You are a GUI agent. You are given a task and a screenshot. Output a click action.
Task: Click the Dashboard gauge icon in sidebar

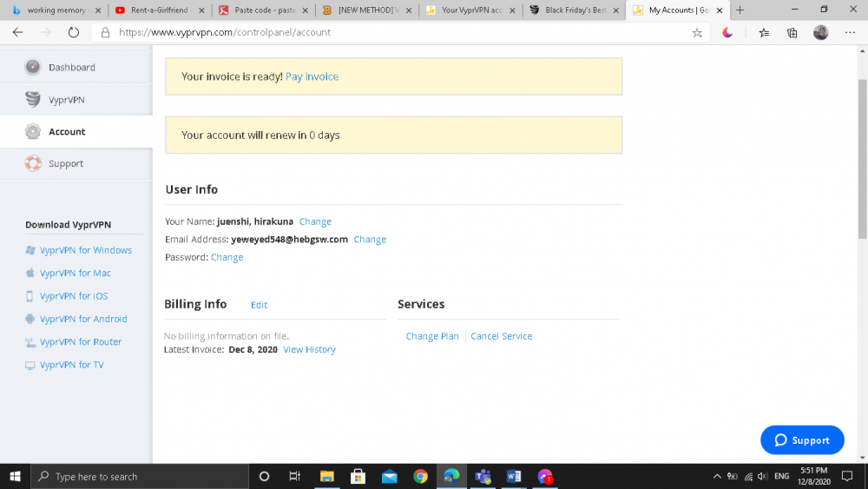[33, 67]
